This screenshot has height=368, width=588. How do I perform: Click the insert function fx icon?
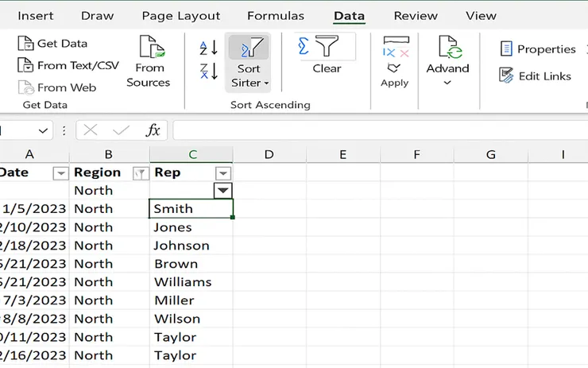pos(152,130)
